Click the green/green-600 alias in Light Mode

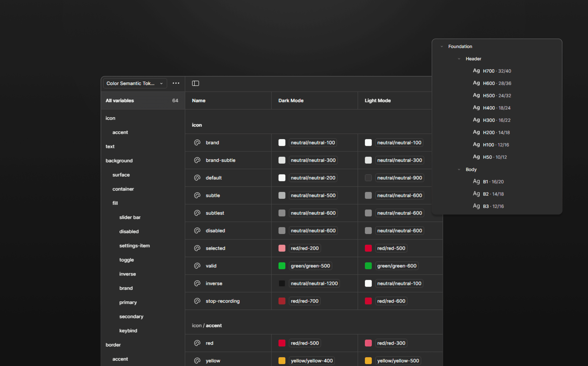click(x=397, y=266)
